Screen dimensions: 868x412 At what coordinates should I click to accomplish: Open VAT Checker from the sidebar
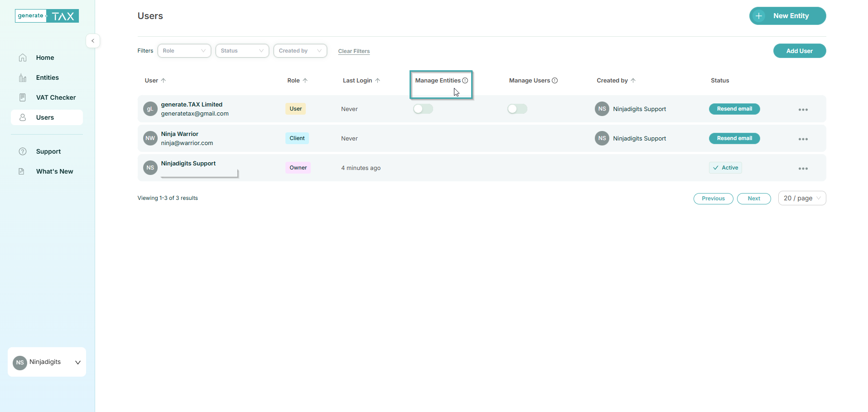click(56, 97)
